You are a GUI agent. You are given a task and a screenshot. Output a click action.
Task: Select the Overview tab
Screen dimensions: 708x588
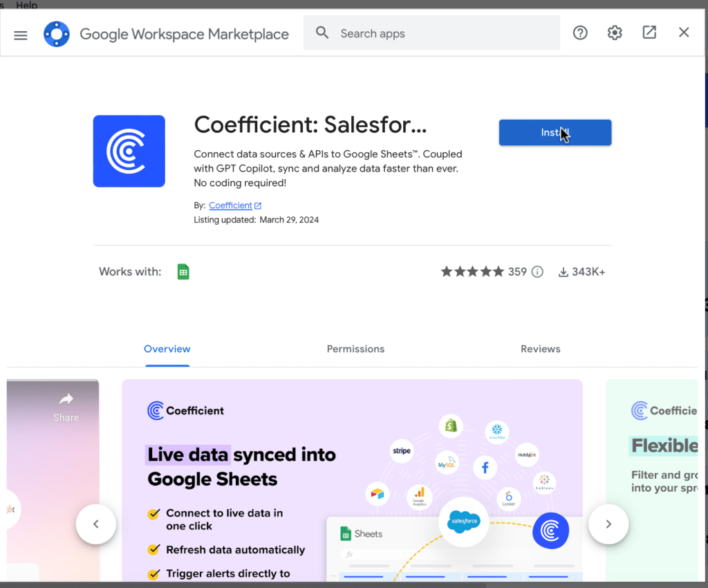167,349
